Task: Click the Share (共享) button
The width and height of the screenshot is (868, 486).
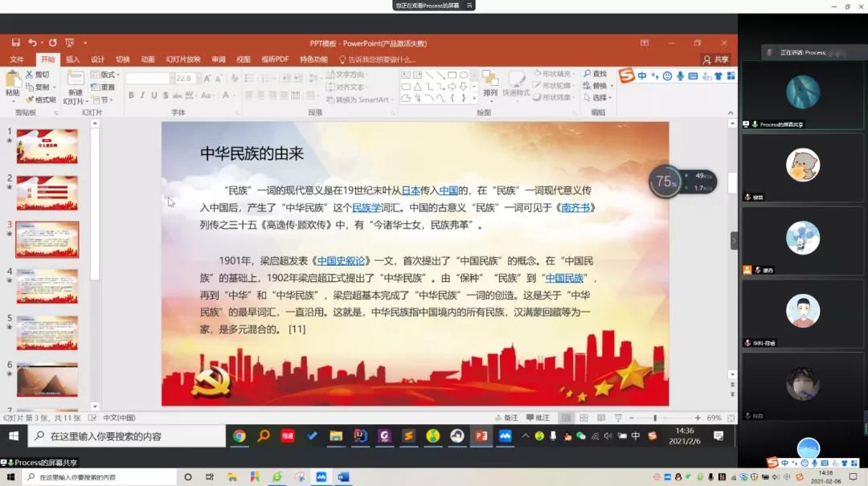Action: click(717, 59)
